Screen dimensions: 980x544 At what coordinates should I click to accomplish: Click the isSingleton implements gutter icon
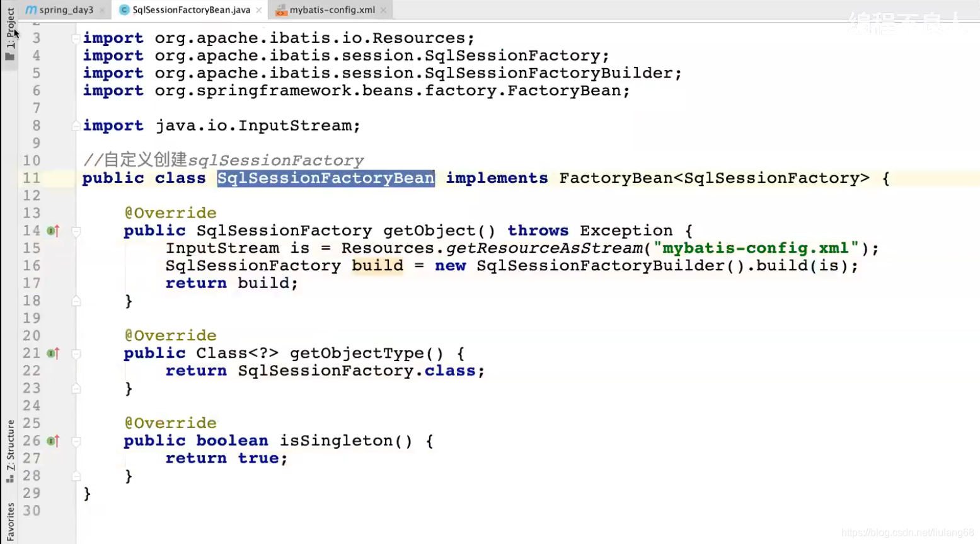(x=54, y=441)
